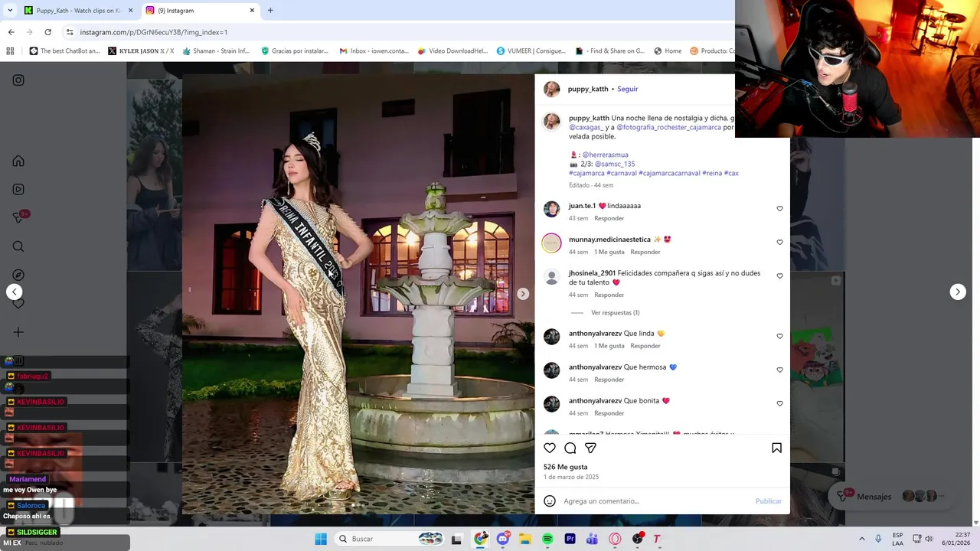Click the "526 Me gusta" likes count
Viewport: 980px width, 551px height.
coord(565,467)
